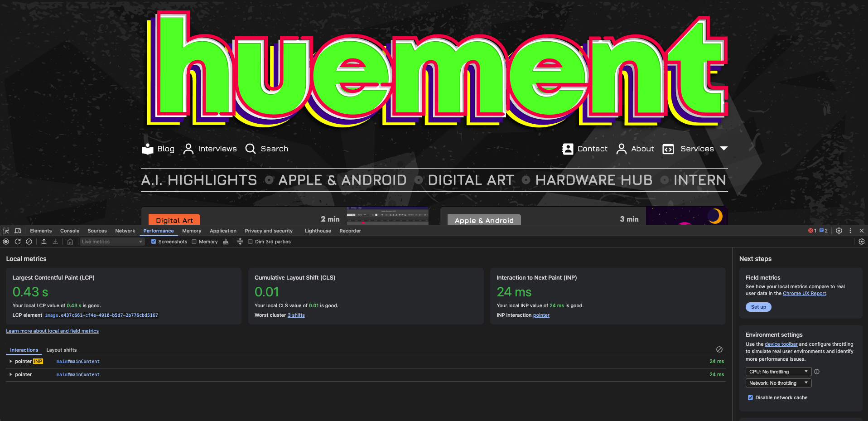The height and width of the screenshot is (421, 868).
Task: Open the Live metrics dropdown
Action: coord(112,242)
